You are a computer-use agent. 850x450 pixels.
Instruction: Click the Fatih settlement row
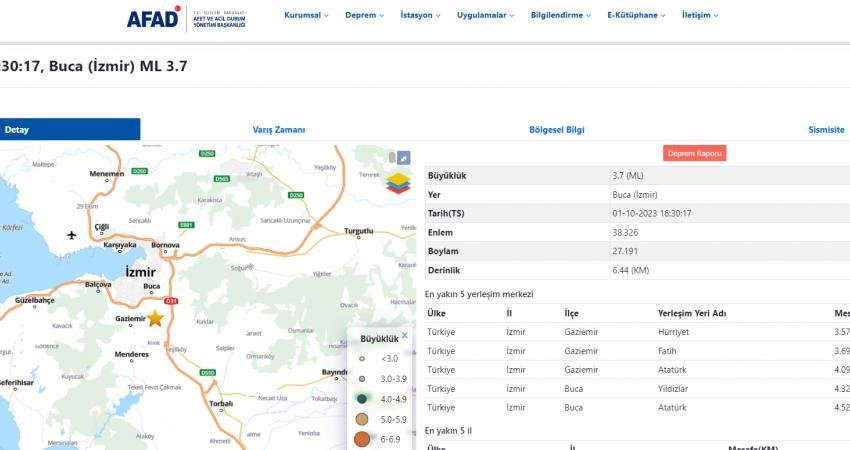click(x=638, y=351)
